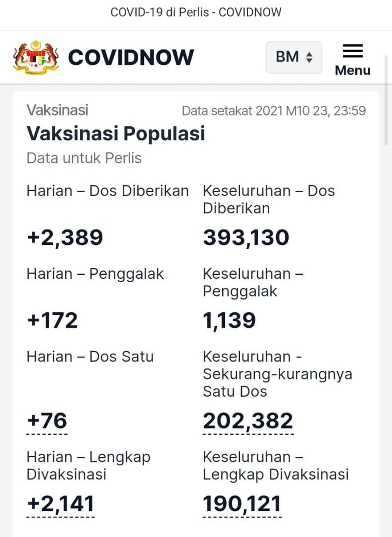Click the +76 daily first dose value
Viewport: 392px width, 537px height.
[47, 421]
